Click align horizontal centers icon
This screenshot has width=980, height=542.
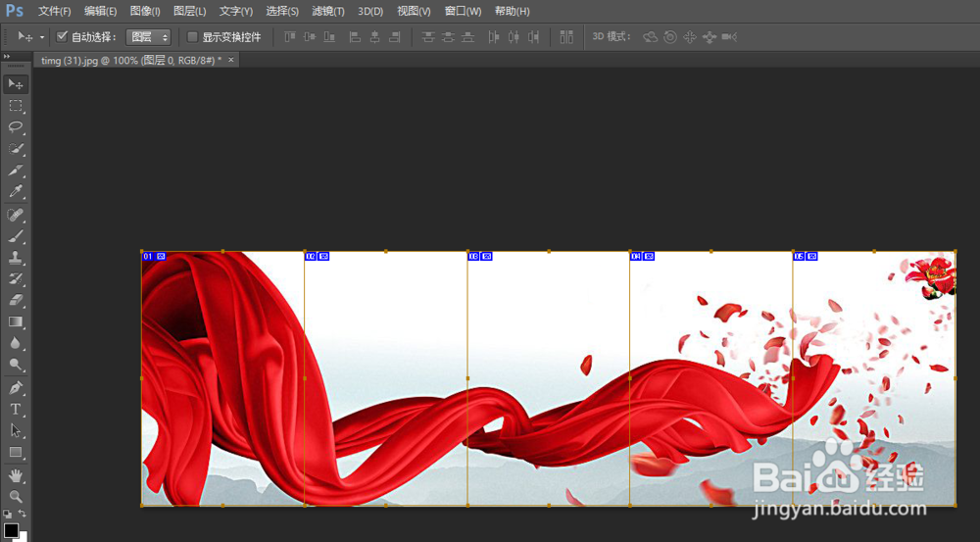pos(374,37)
